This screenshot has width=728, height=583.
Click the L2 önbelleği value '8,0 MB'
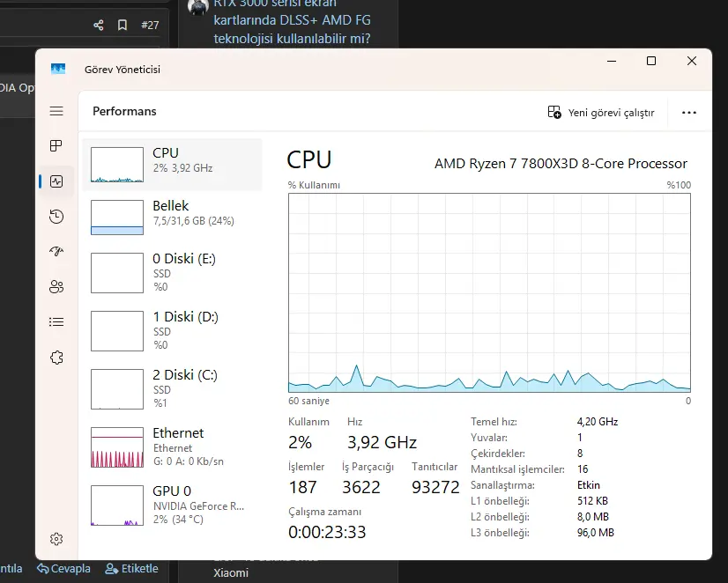click(593, 517)
